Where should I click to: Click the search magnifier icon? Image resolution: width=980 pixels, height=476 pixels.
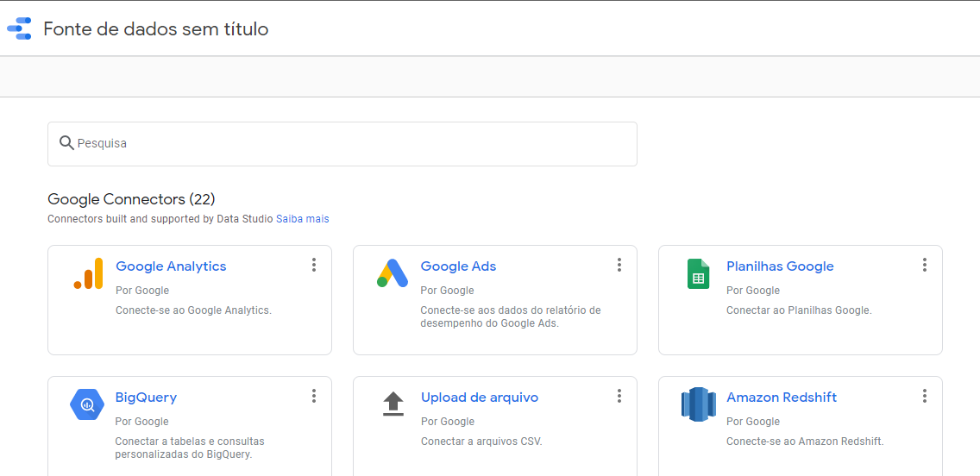coord(67,143)
